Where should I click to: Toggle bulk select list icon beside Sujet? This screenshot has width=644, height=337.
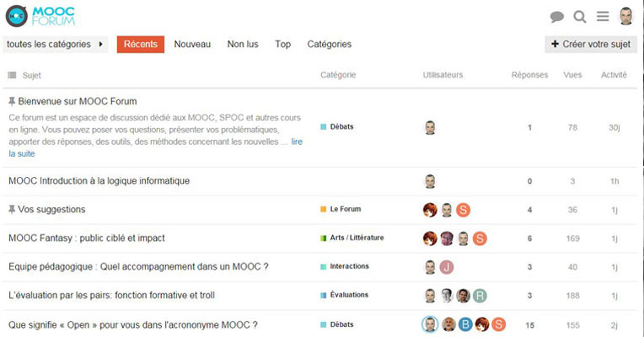coord(12,75)
